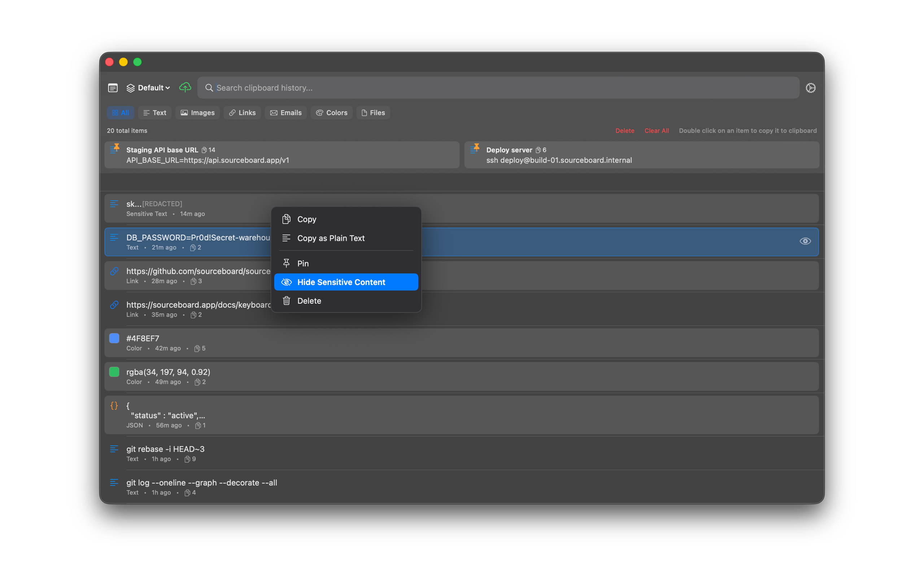Viewport: 924px width, 578px height.
Task: Select the pinned Deploy server card
Action: [641, 155]
